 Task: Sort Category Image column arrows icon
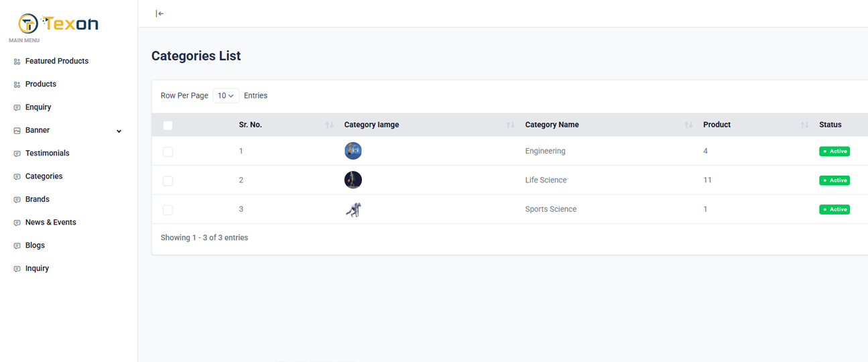tap(510, 125)
